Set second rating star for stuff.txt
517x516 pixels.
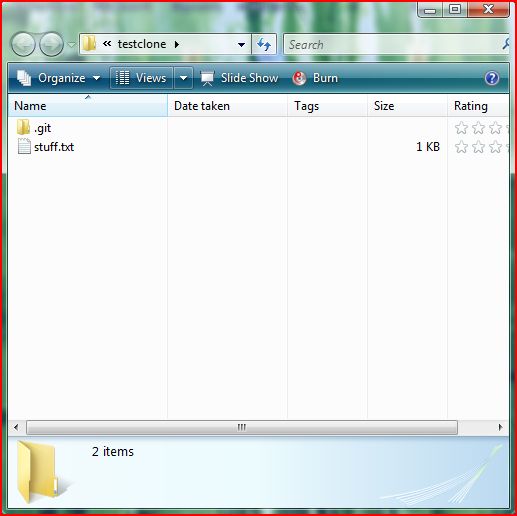pyautogui.click(x=478, y=147)
